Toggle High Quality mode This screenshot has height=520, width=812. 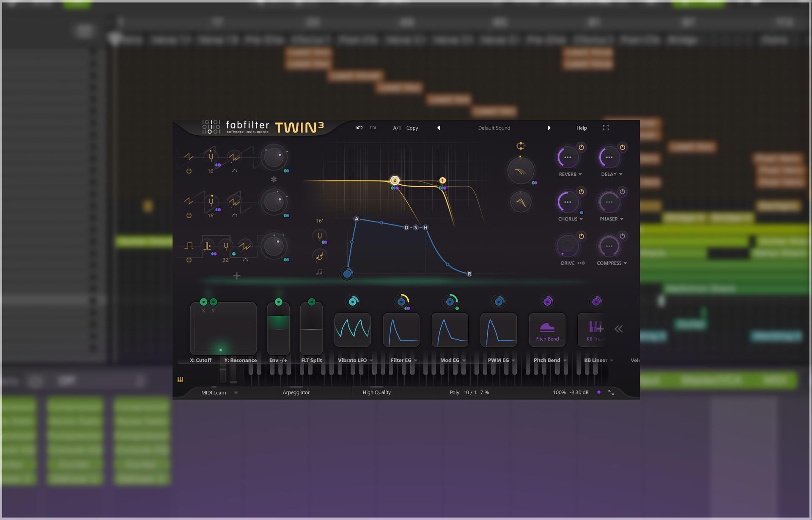coord(376,392)
